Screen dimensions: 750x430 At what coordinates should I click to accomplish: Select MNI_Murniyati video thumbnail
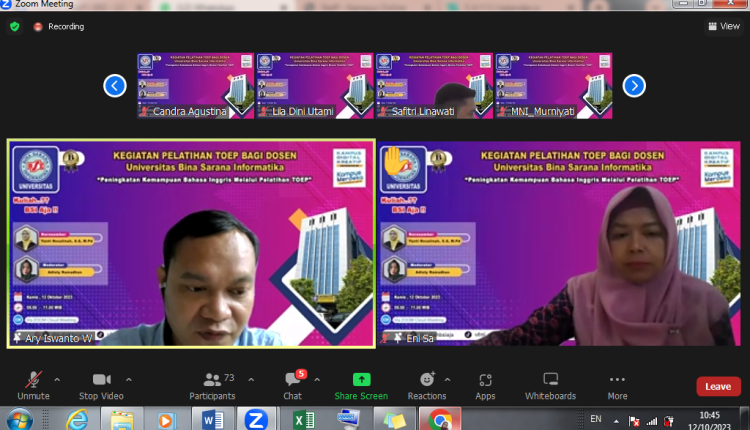coord(554,86)
